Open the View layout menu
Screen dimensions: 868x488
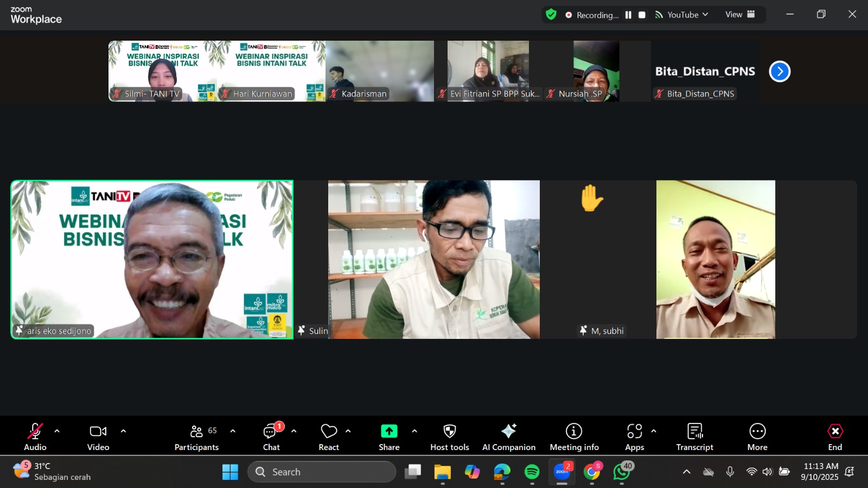[x=740, y=15]
